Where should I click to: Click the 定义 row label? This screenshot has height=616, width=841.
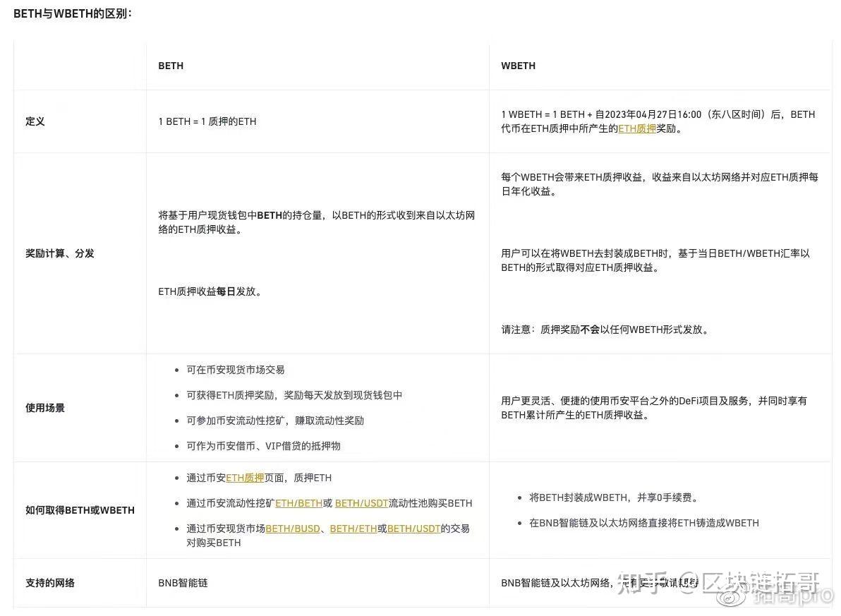point(35,121)
